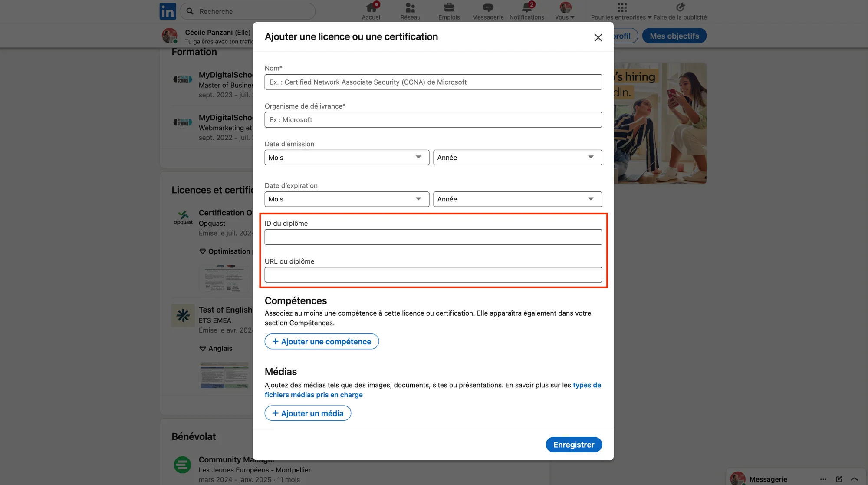The image size is (868, 485).
Task: Click the ETS EMEA star logo
Action: pos(183,316)
